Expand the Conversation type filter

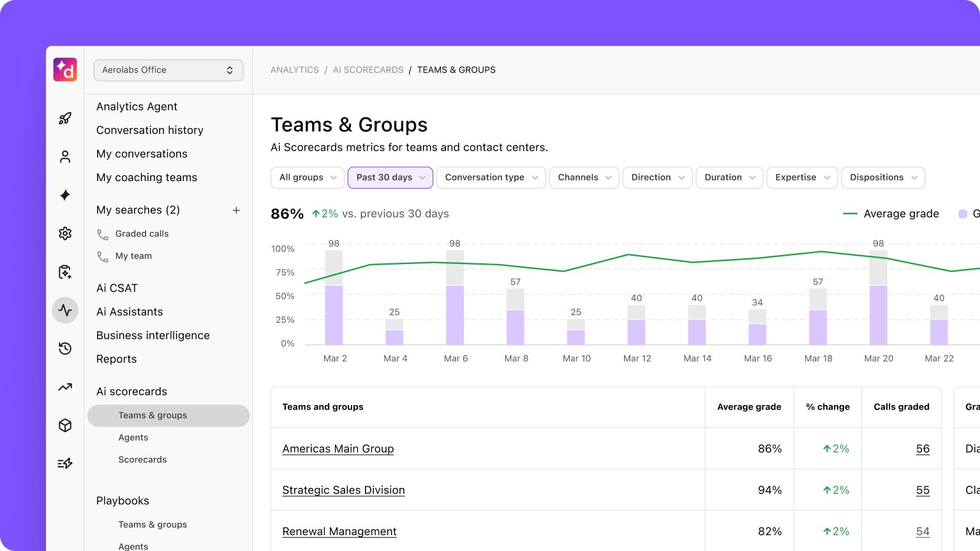point(491,177)
